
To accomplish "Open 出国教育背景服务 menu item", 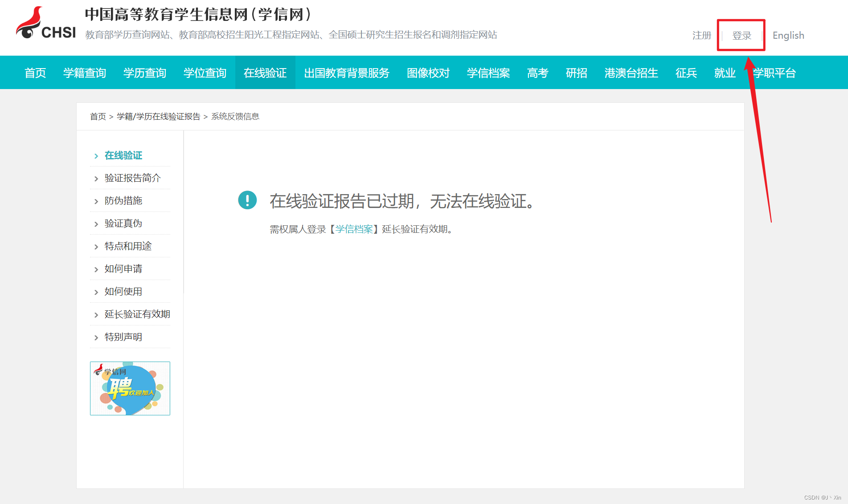I will click(347, 73).
